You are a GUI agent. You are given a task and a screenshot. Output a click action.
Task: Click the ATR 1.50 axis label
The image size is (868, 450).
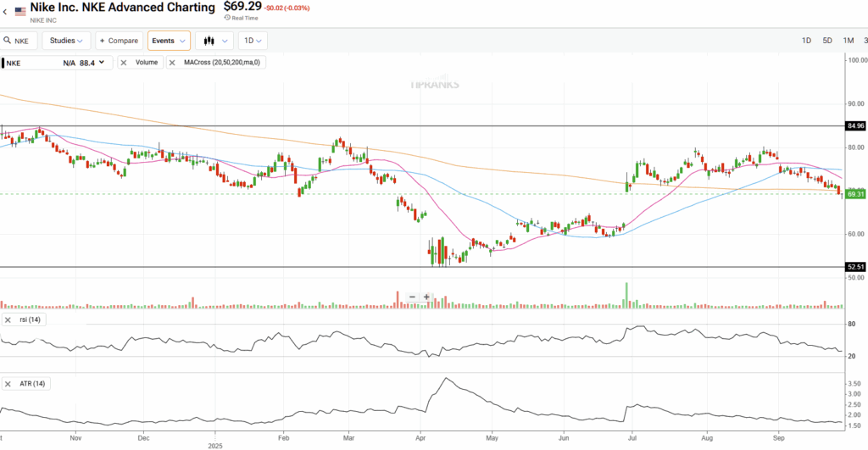pos(854,425)
